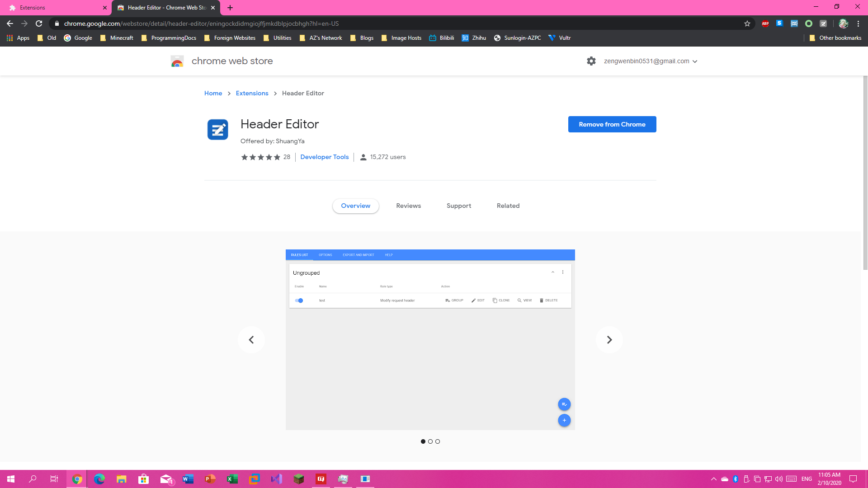Viewport: 868px width, 488px height.
Task: Click the Header Editor extension toolbar icon
Action: click(823, 23)
